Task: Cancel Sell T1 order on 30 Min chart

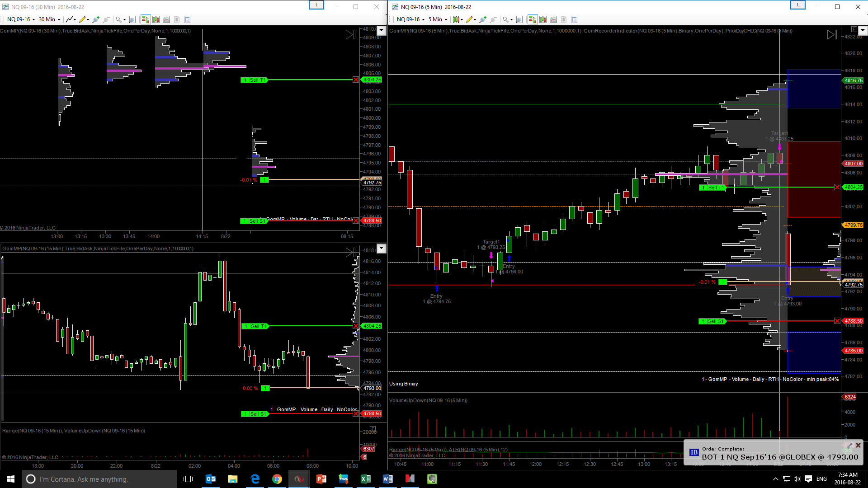Action: click(x=356, y=80)
